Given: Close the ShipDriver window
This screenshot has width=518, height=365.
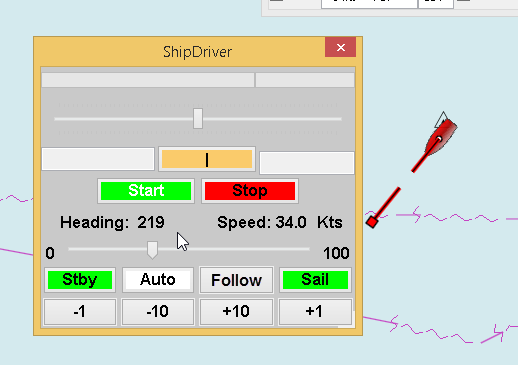Looking at the screenshot, I should point(340,47).
